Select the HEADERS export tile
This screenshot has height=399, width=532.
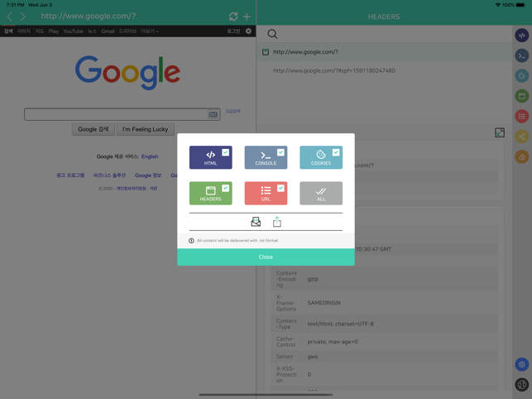(x=211, y=193)
